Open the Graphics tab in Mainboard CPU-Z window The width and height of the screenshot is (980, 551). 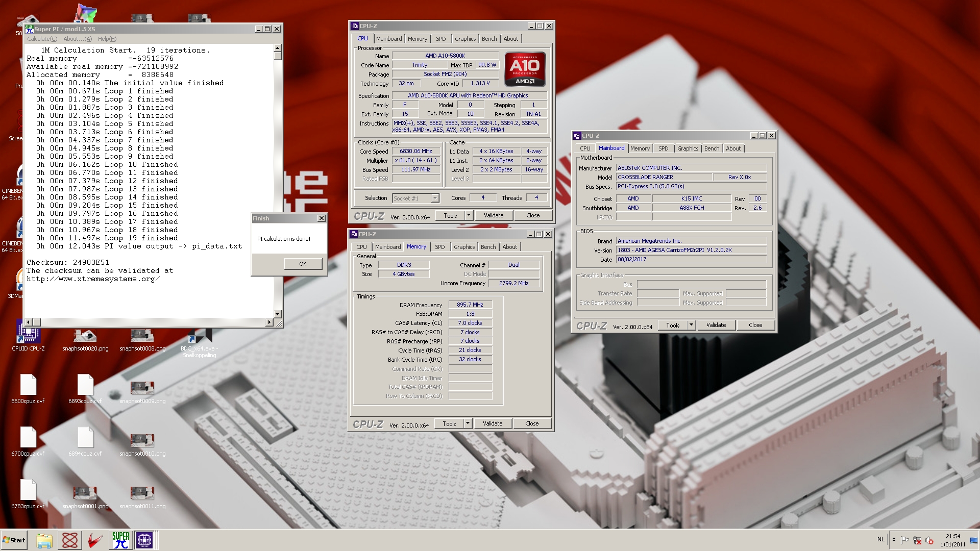click(x=688, y=148)
